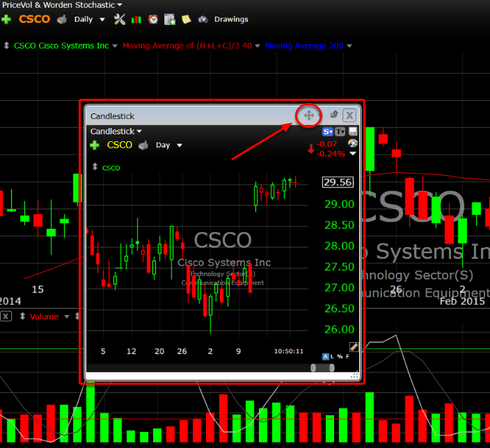Close the Volume pane with X button

pos(6,317)
